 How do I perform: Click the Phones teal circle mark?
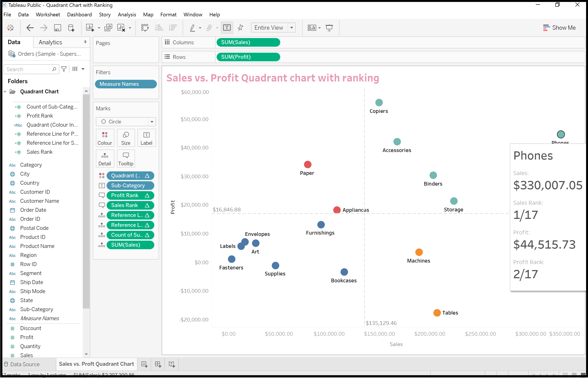click(x=561, y=135)
